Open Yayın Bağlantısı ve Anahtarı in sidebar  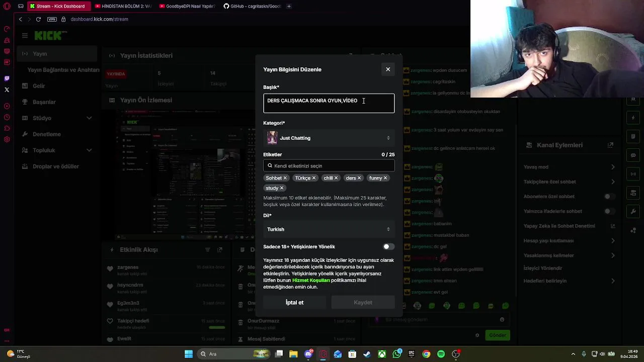click(63, 70)
